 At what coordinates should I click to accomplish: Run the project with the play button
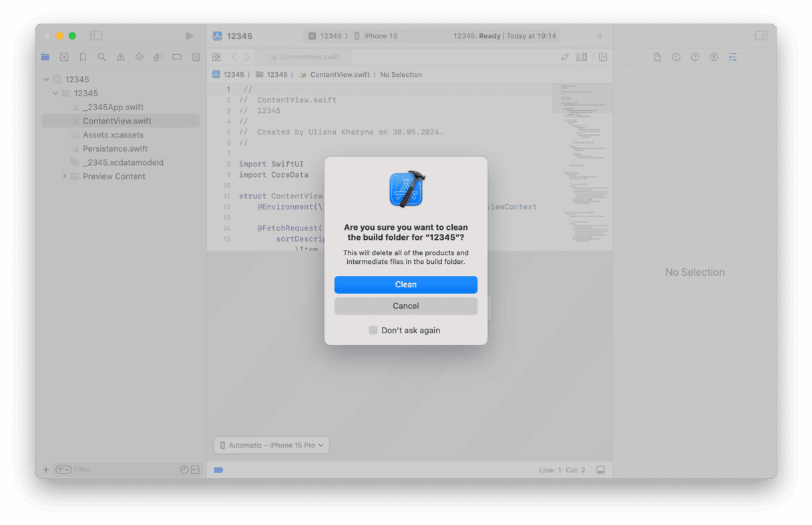(x=190, y=35)
